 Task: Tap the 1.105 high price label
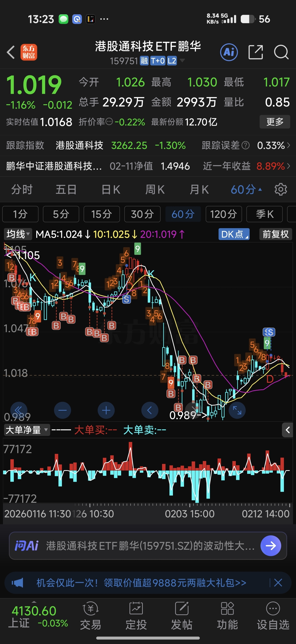[x=23, y=255]
